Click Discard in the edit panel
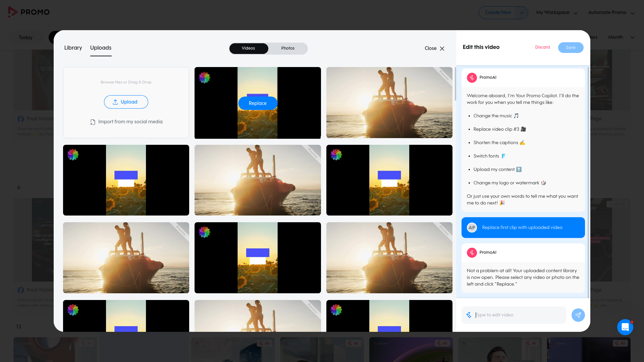644x362 pixels. tap(542, 47)
